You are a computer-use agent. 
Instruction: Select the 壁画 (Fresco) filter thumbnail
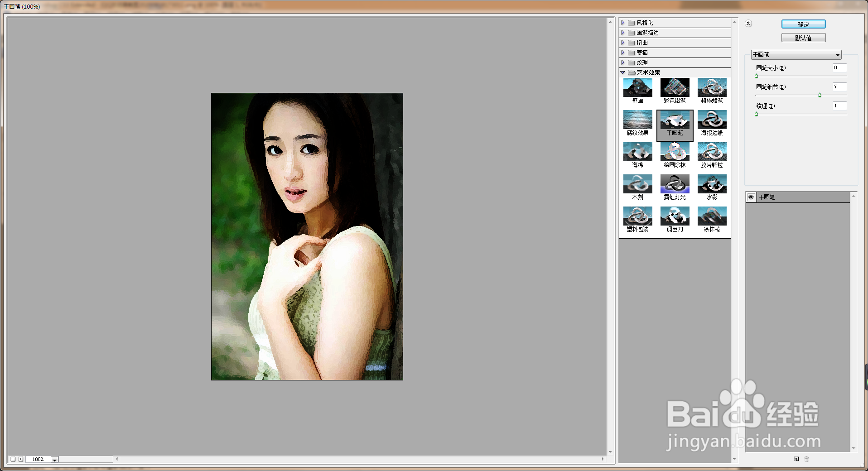click(637, 87)
